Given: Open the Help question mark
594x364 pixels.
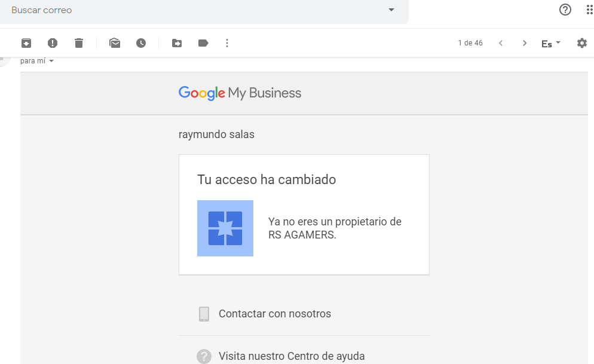Looking at the screenshot, I should point(565,10).
